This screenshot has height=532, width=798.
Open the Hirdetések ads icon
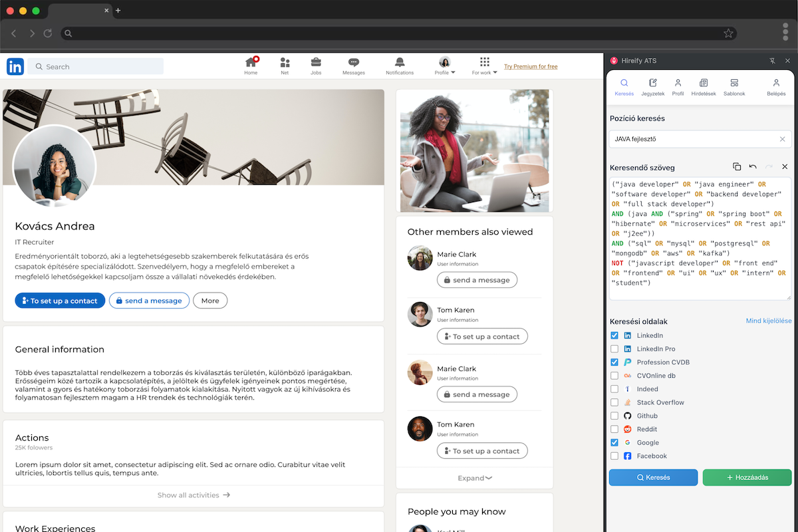705,86
